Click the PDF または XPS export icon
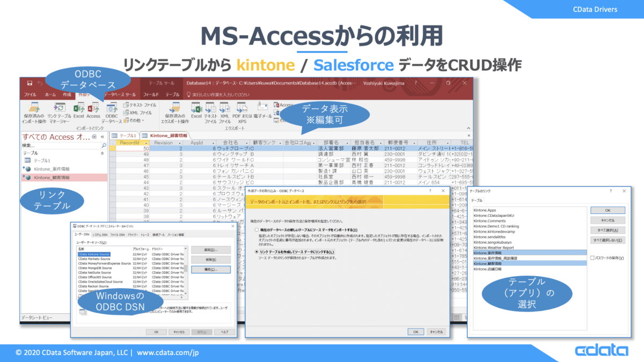 [242, 107]
